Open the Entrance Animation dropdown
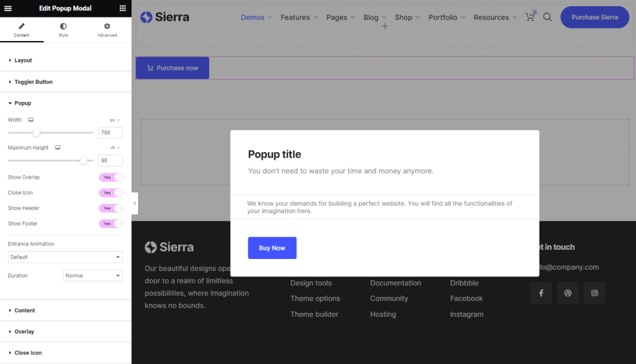Image resolution: width=636 pixels, height=364 pixels. (65, 257)
